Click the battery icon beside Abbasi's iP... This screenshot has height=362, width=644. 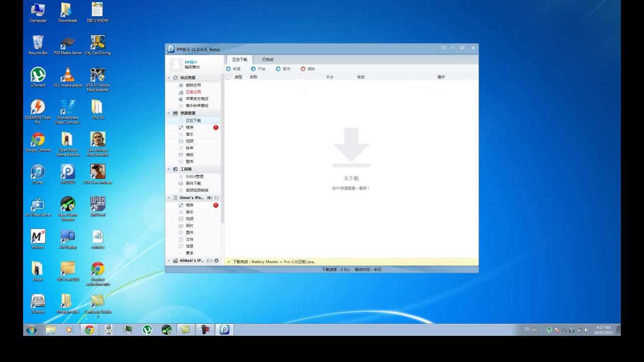[209, 261]
